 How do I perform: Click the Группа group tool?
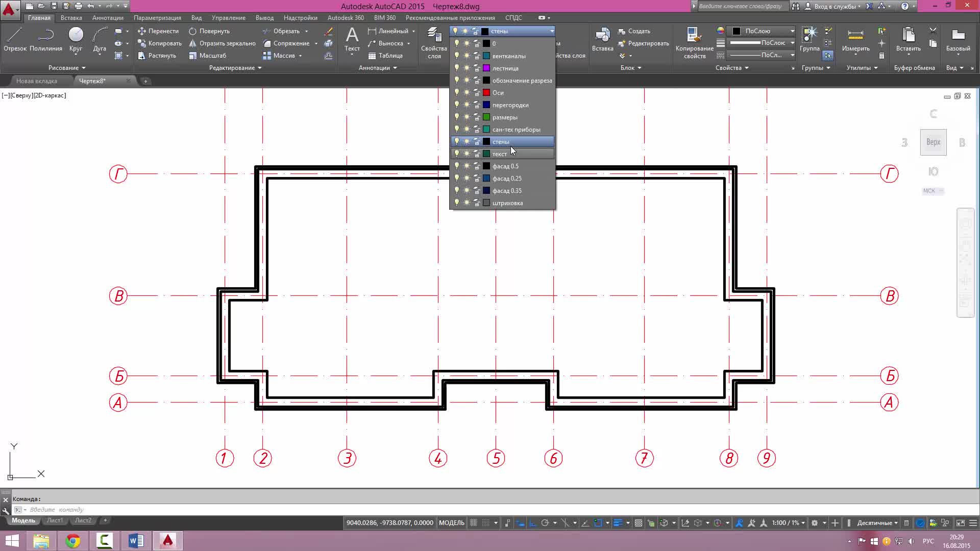(810, 40)
